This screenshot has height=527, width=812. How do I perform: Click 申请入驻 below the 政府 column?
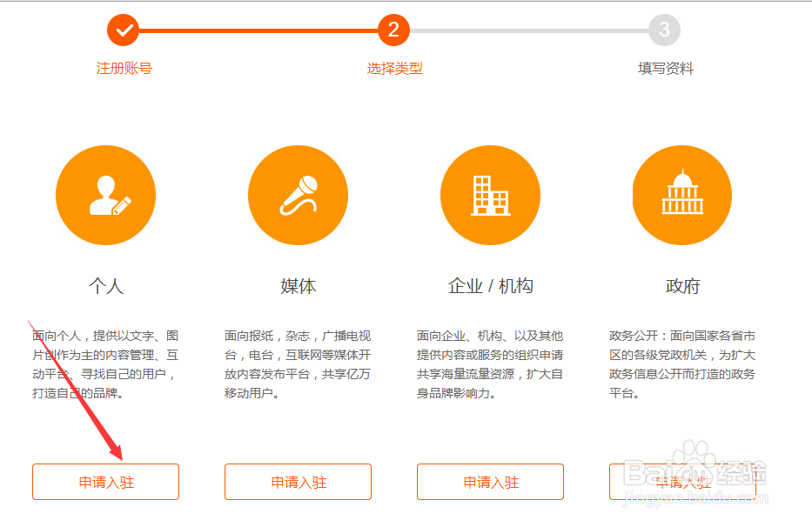tap(682, 482)
